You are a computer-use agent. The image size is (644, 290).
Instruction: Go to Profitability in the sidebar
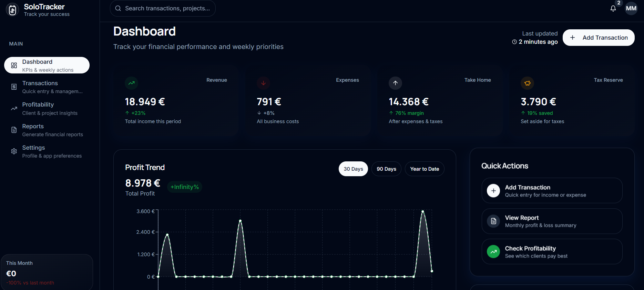(47, 108)
